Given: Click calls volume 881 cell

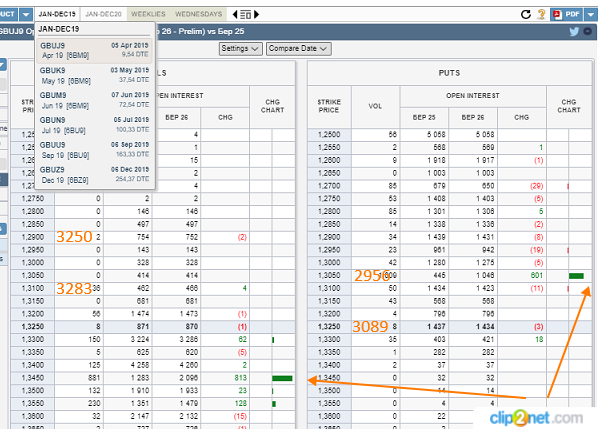Looking at the screenshot, I should click(79, 378).
